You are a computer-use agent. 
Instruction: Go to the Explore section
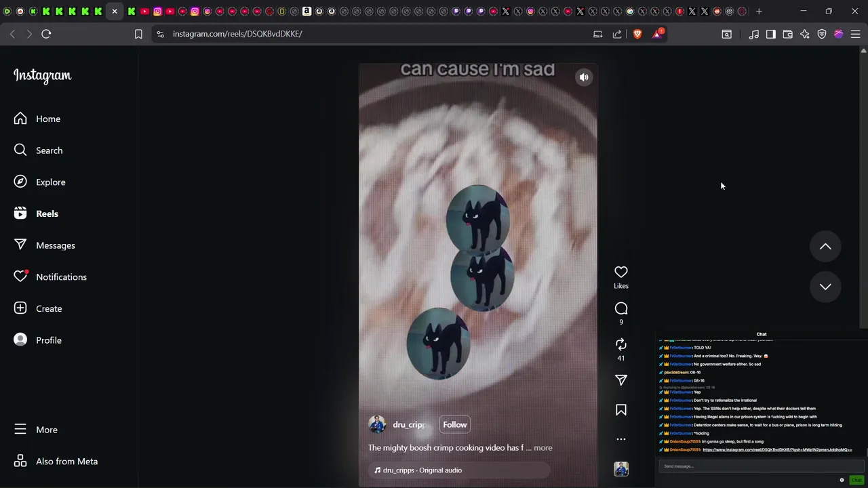pyautogui.click(x=39, y=182)
